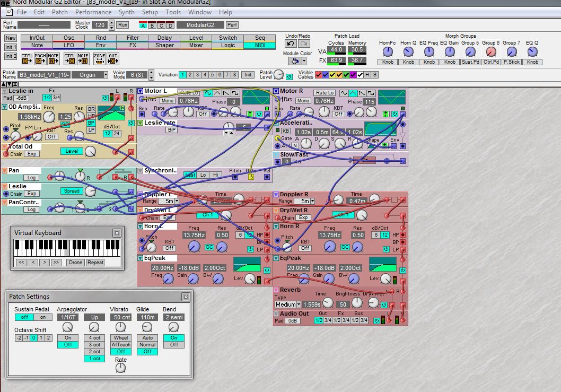Close the Patch Settings panel
561x392 pixels.
coord(186,297)
